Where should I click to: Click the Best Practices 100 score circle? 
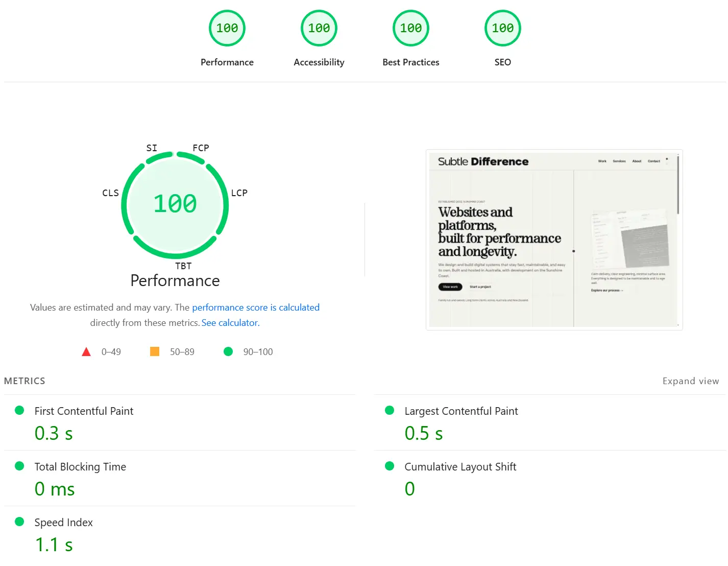410,28
